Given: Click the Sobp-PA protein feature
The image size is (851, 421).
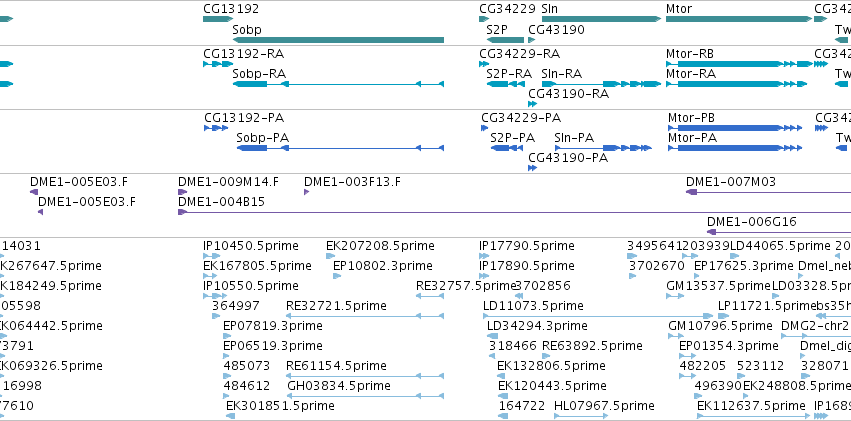Looking at the screenshot, I should click(340, 148).
